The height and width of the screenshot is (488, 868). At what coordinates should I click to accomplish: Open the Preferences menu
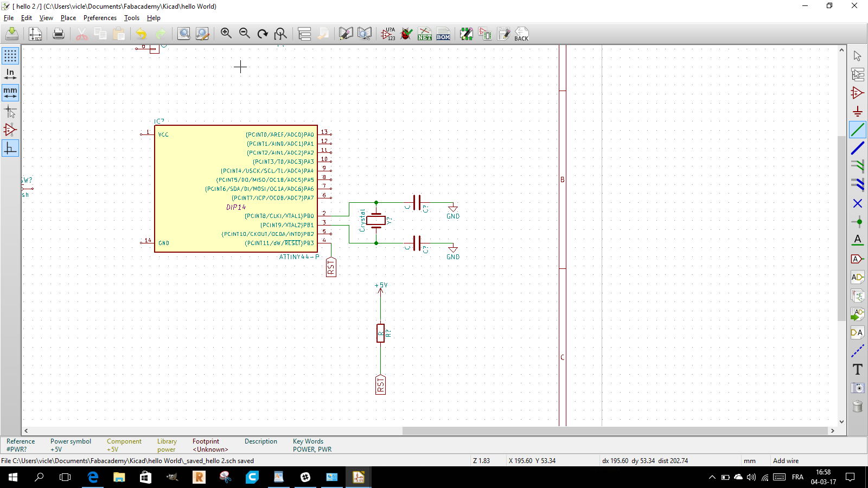(x=100, y=18)
